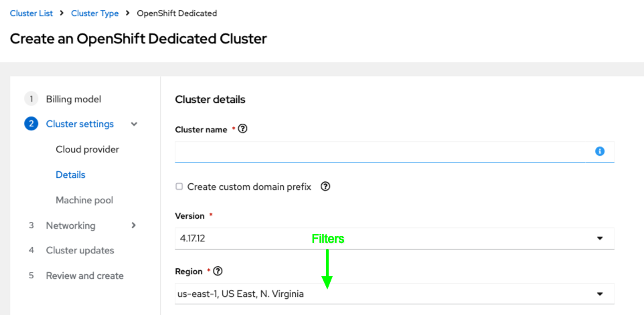This screenshot has width=644, height=315.
Task: Click step 1 number badge
Action: pos(31,99)
